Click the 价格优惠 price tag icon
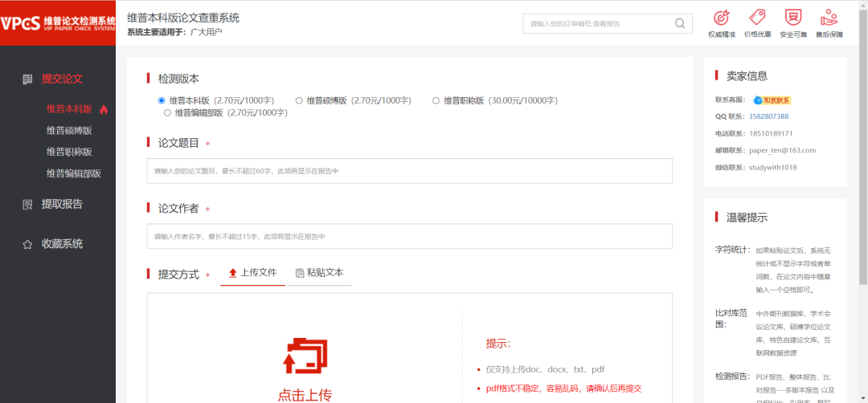 click(x=757, y=17)
